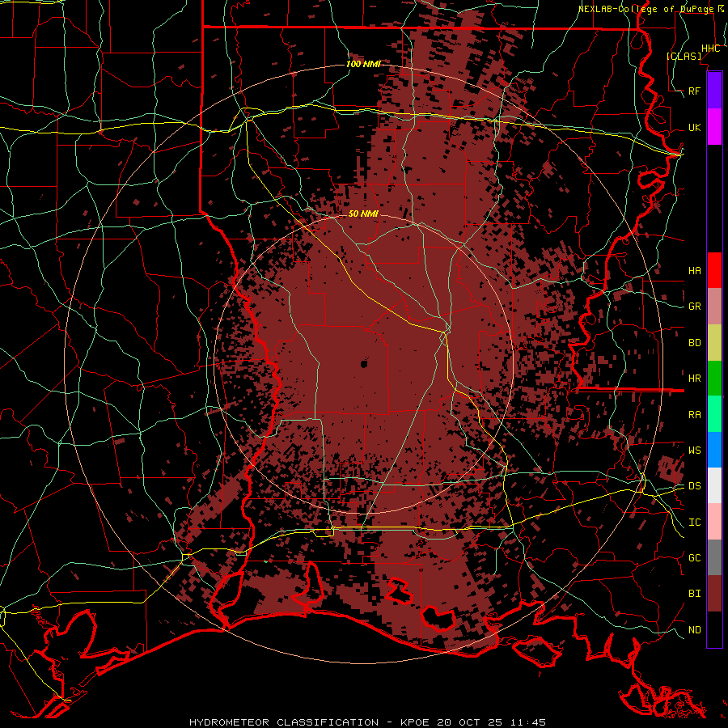The height and width of the screenshot is (728, 728).
Task: Click the RA light-green legend swatch
Action: click(714, 414)
